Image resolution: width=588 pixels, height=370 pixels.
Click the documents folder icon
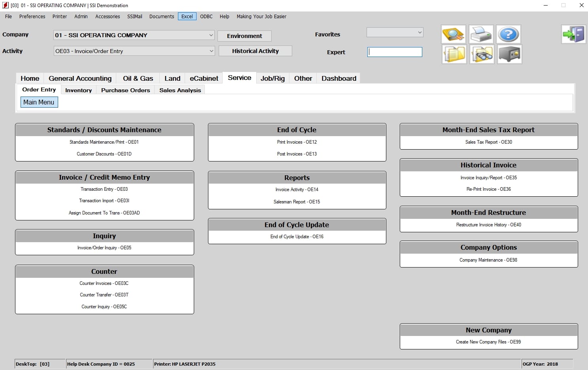pos(453,54)
